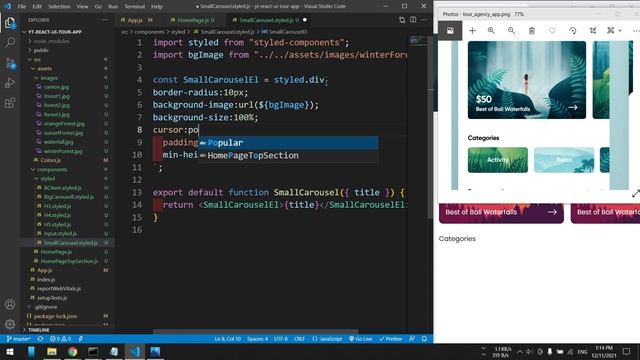Open the Explorer view in activity bar
This screenshot has width=640, height=360.
point(10,23)
